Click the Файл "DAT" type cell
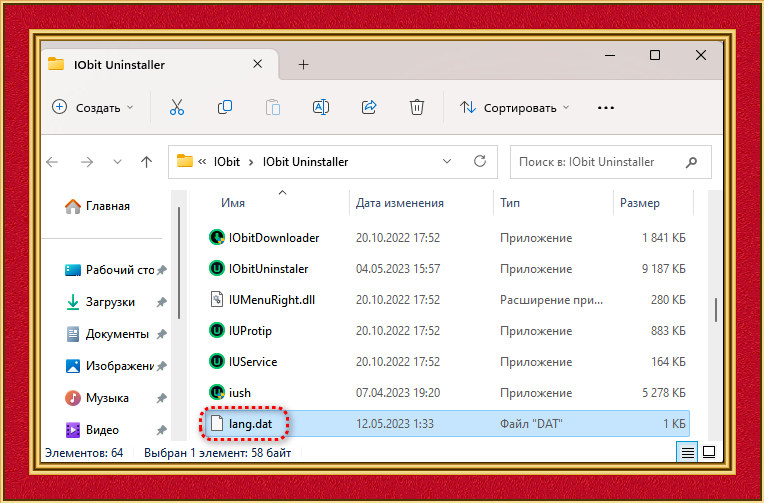This screenshot has width=764, height=503. click(531, 424)
